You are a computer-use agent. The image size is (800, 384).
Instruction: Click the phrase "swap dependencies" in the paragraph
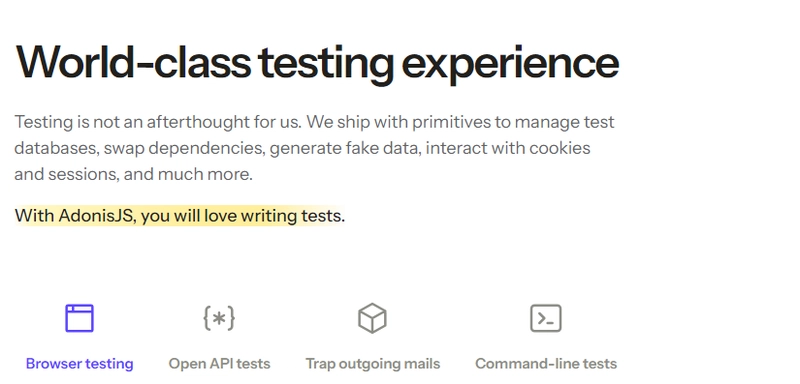pos(184,149)
